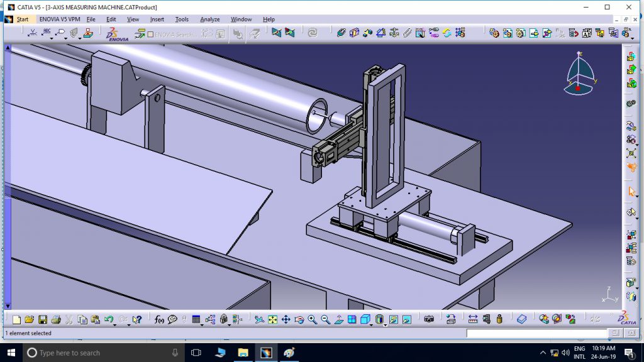Switch to Normal view icon
The image size is (644, 362).
click(339, 319)
